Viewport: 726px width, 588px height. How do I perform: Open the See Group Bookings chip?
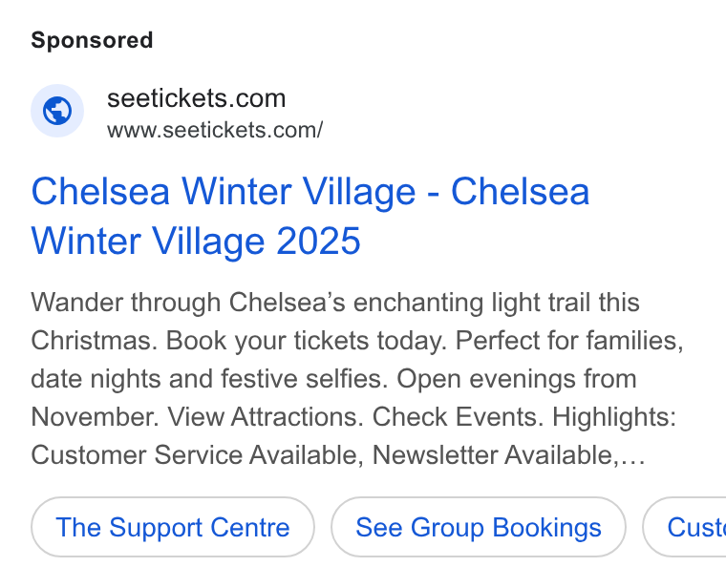[x=479, y=527]
